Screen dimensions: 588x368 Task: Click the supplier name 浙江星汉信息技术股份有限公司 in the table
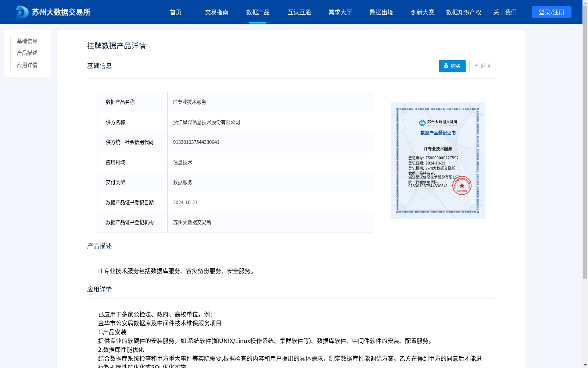click(207, 122)
